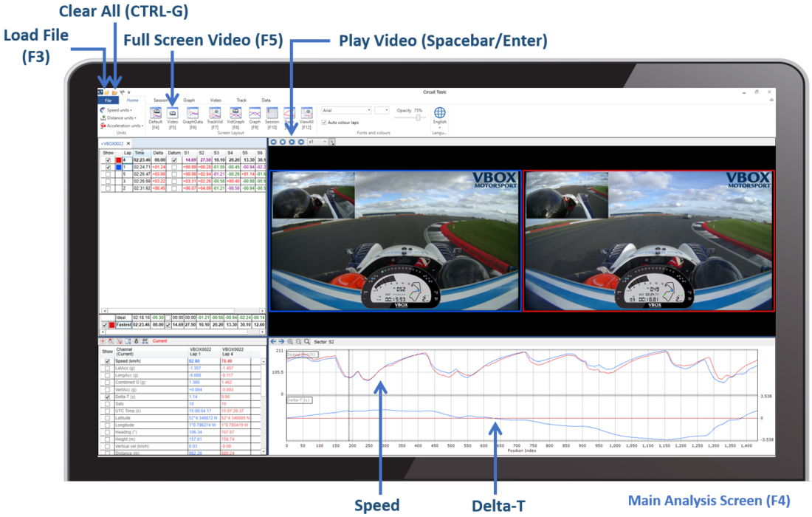Click the delta icon in channel toolbar

(x=137, y=341)
